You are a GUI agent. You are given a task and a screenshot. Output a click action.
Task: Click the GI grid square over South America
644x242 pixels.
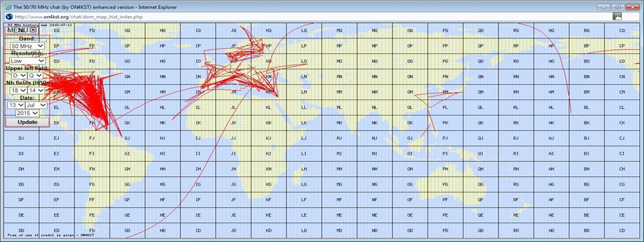click(x=127, y=153)
